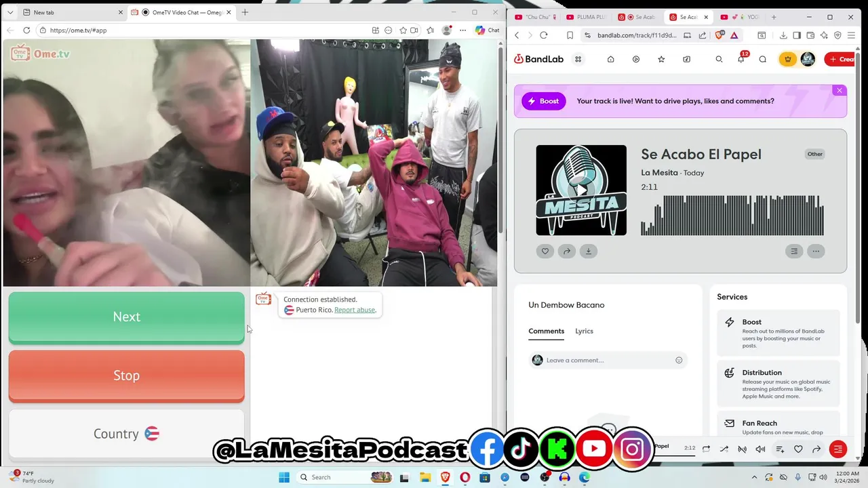Seek within the track waveform
Viewport: 868px width, 488px height.
tap(732, 216)
